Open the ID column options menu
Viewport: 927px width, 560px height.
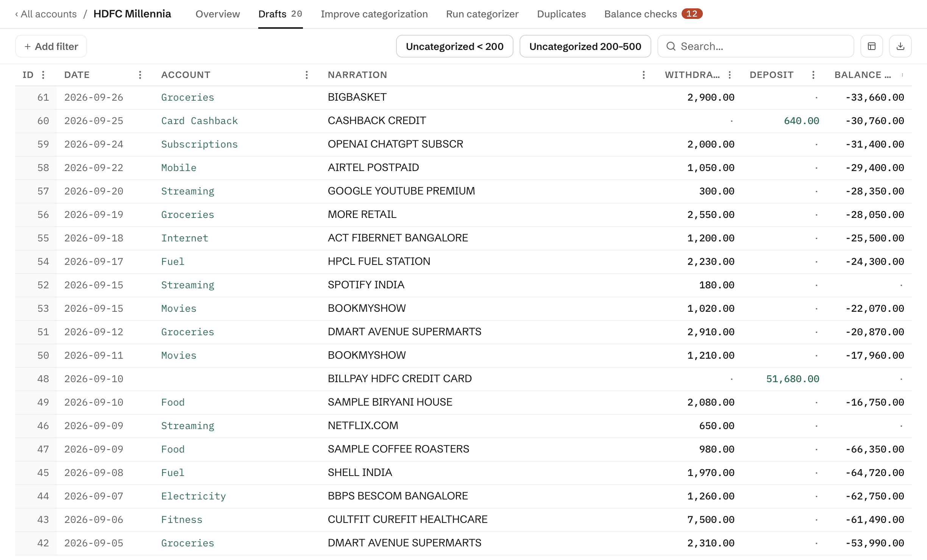(x=43, y=75)
